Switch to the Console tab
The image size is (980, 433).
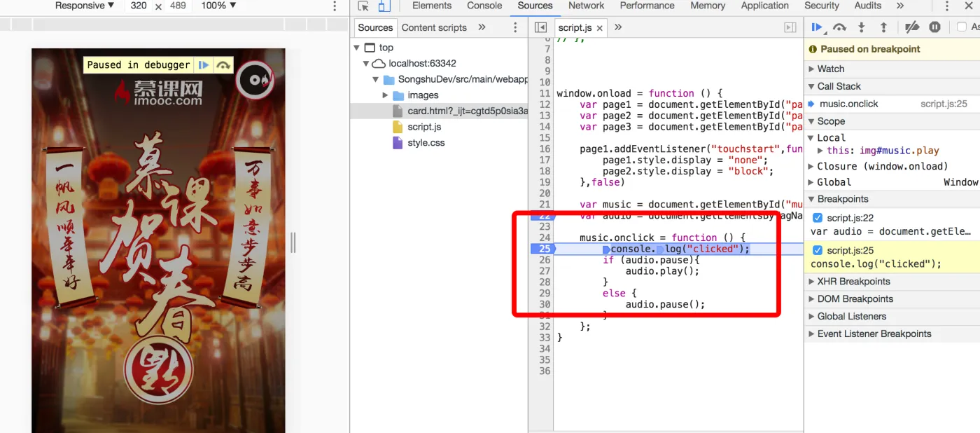tap(484, 6)
